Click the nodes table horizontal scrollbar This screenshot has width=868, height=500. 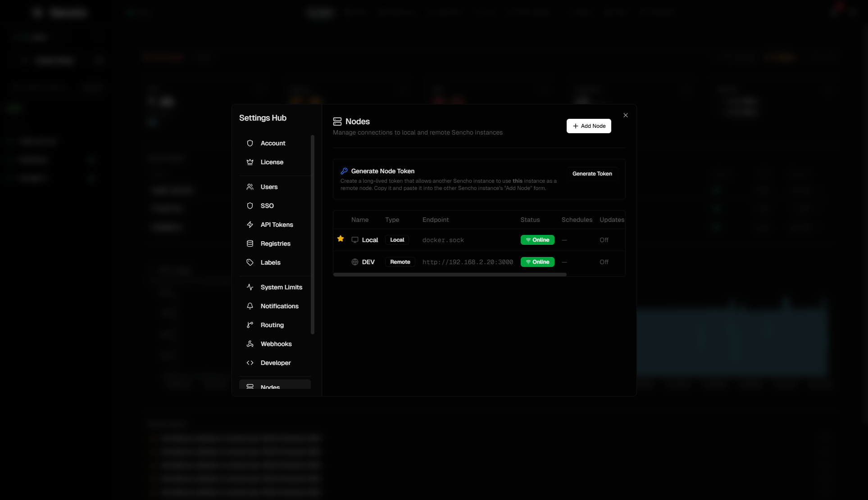(x=450, y=275)
